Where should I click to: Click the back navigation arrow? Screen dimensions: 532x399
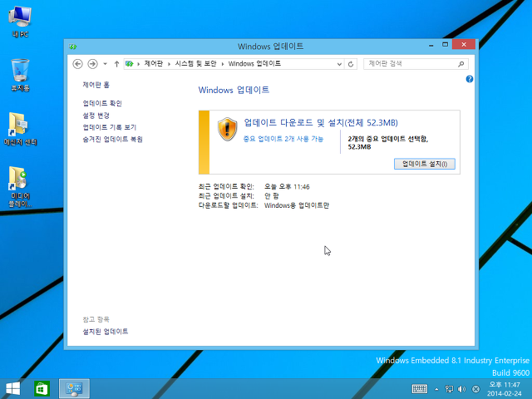pyautogui.click(x=77, y=64)
